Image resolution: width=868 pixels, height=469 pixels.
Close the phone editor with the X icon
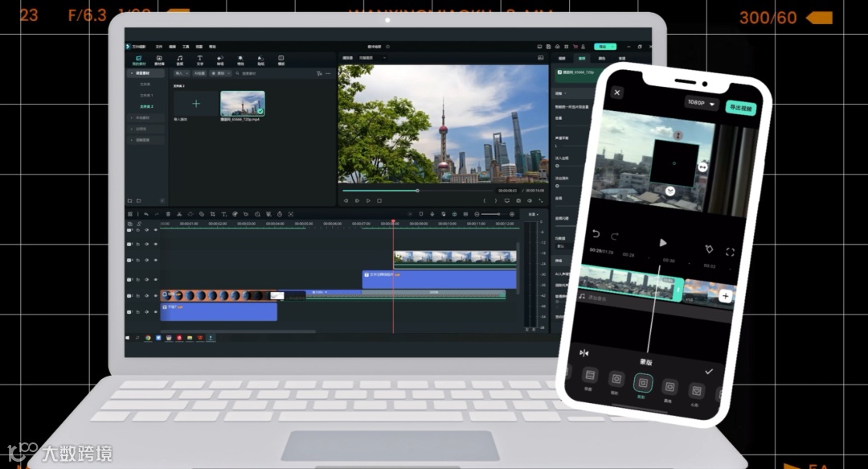[x=617, y=93]
